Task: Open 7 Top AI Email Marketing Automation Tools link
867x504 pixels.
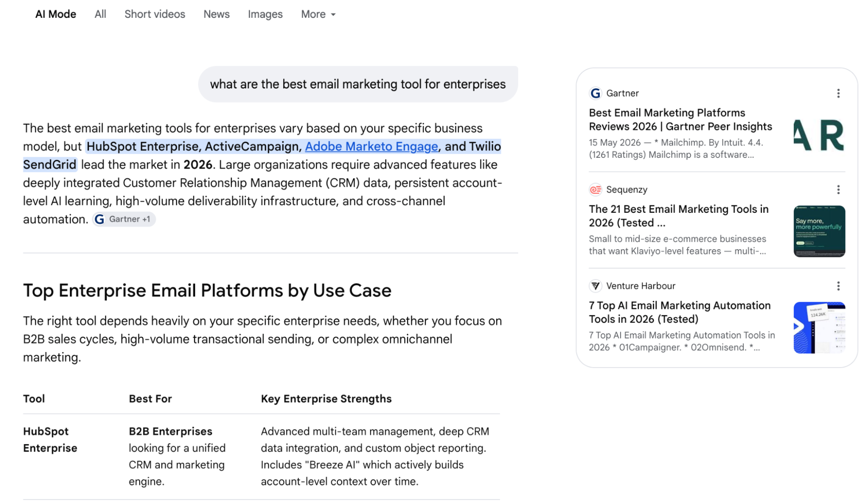Action: (680, 312)
